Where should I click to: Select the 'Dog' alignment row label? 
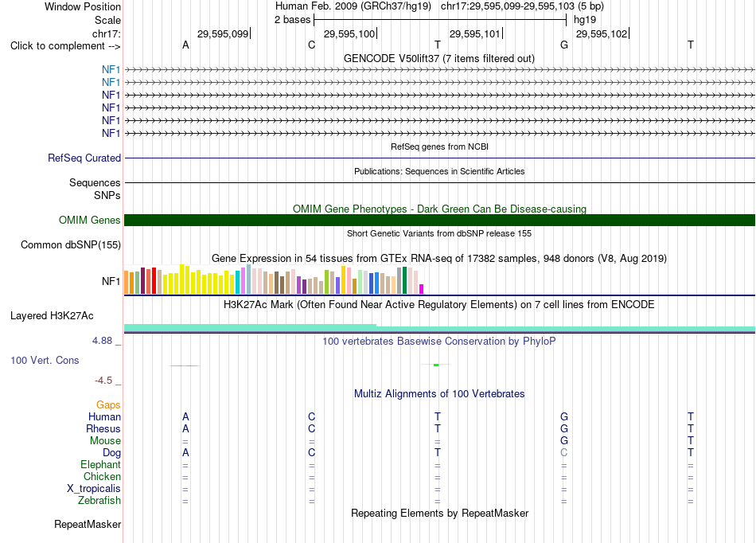coord(111,452)
